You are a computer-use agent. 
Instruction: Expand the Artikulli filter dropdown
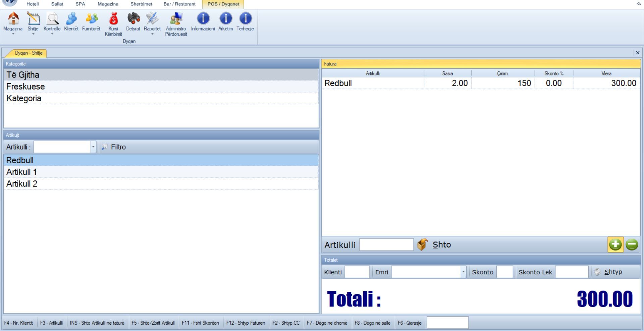[x=93, y=147]
